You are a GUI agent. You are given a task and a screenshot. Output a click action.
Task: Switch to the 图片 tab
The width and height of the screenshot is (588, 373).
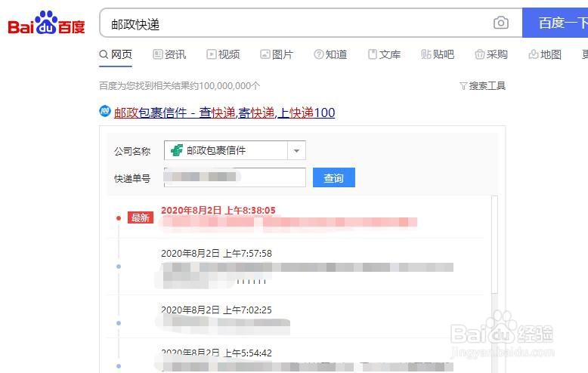point(277,54)
